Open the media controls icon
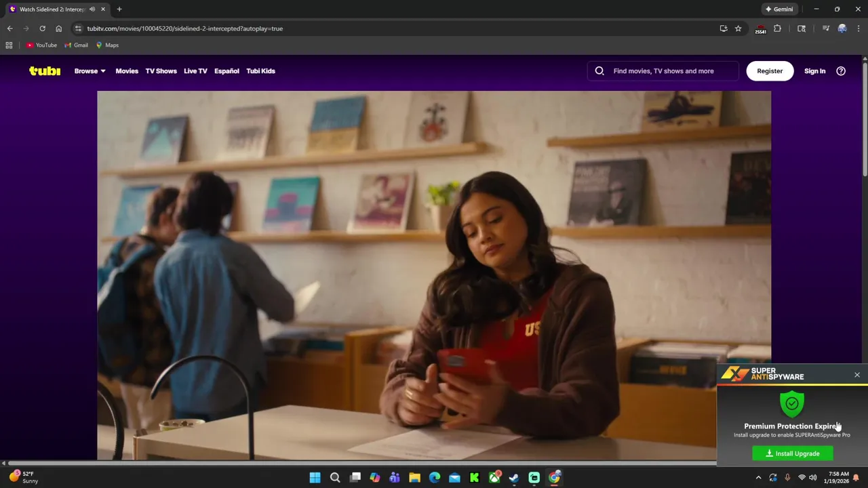Screen dimensions: 868x488 tap(826, 28)
